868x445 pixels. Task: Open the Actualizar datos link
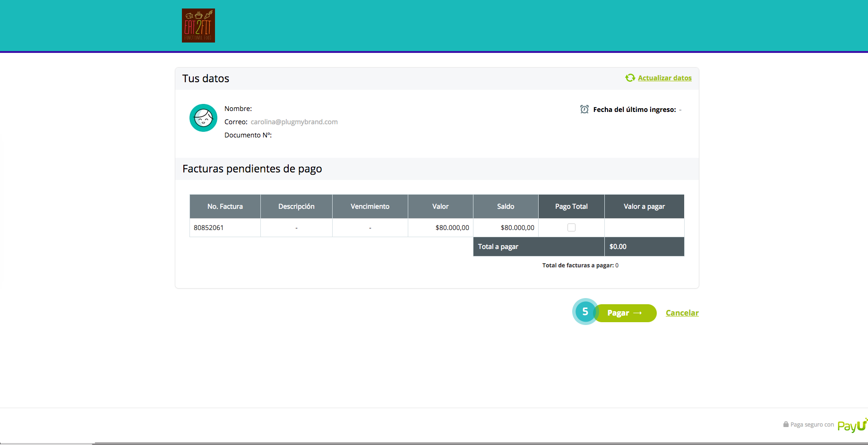(x=664, y=78)
